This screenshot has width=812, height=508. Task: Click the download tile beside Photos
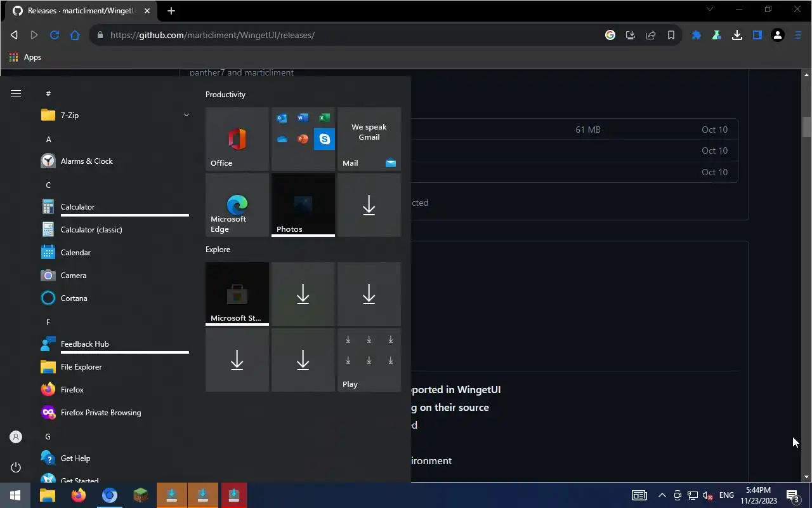click(x=369, y=205)
